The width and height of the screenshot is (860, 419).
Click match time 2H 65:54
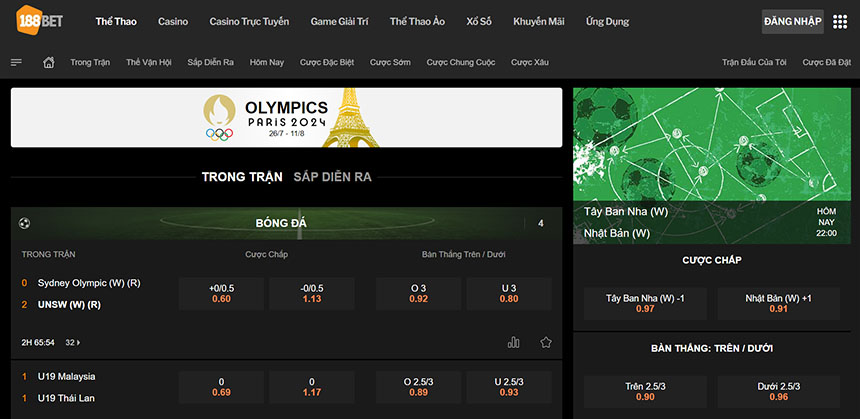pos(38,342)
